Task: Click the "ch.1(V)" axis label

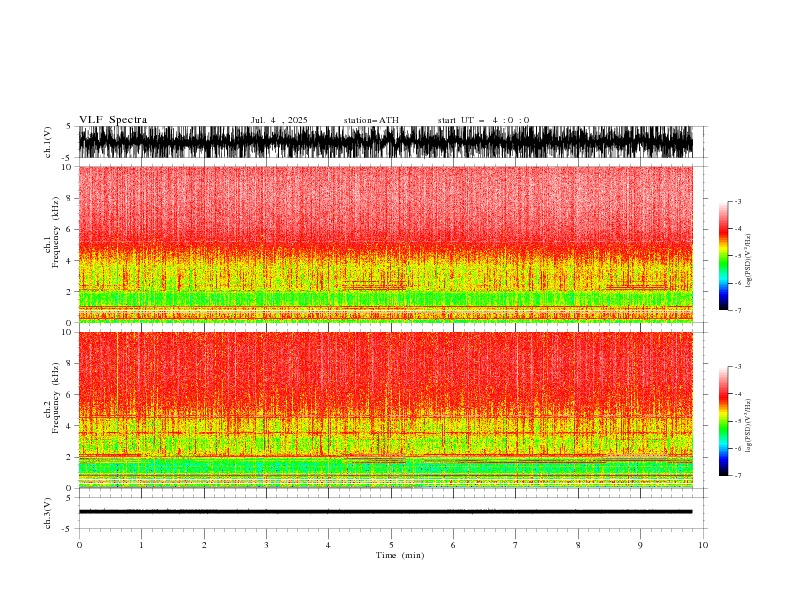Action: tap(48, 142)
